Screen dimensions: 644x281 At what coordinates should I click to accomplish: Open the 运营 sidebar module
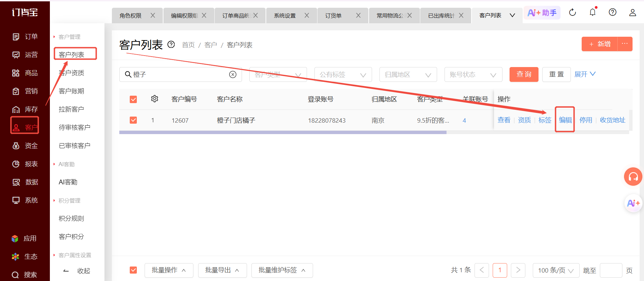pyautogui.click(x=25, y=55)
